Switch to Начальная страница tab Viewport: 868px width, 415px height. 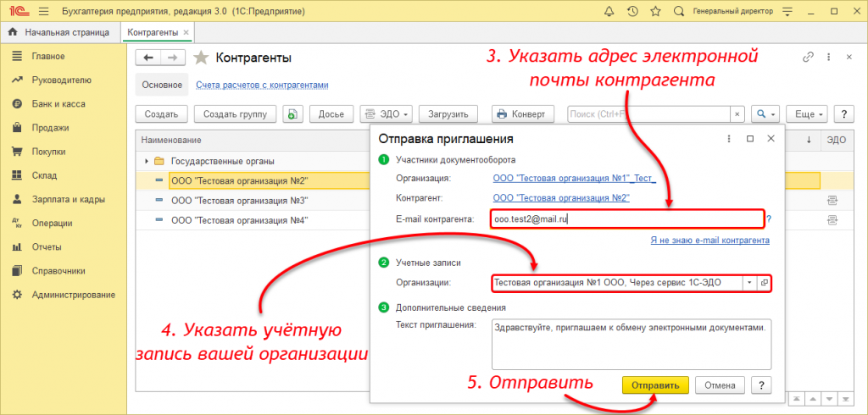coord(59,33)
